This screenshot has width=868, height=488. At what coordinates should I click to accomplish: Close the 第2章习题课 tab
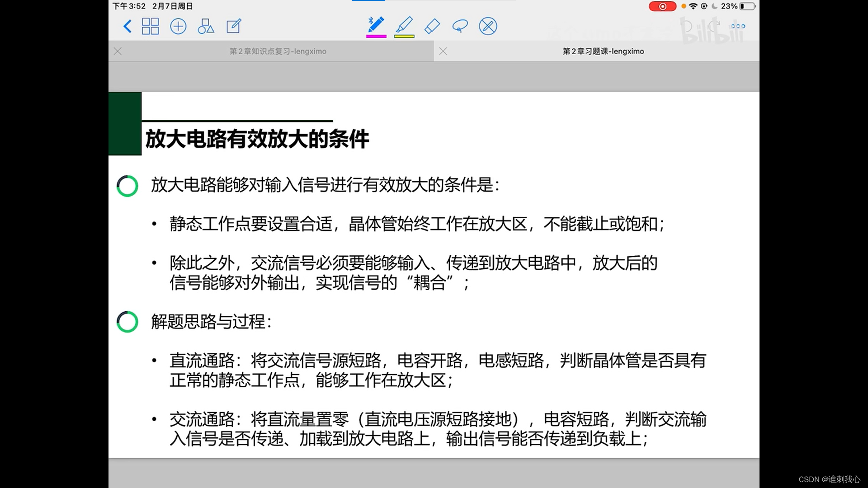point(443,52)
